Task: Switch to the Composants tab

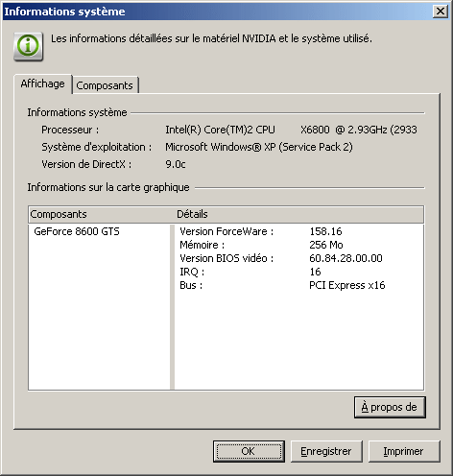Action: coord(105,85)
